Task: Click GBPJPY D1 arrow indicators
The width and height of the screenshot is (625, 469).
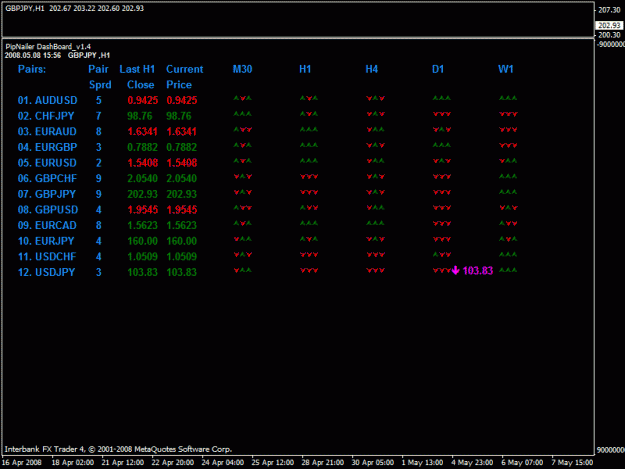Action: click(x=442, y=192)
